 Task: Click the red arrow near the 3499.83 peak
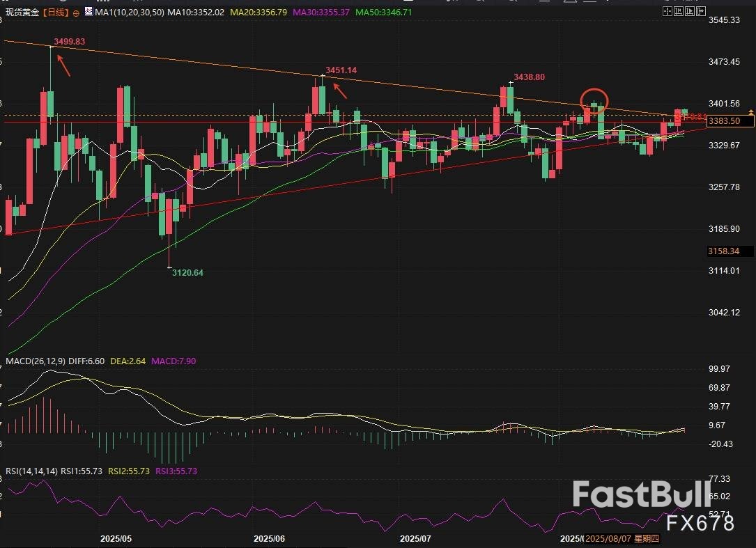click(x=63, y=65)
